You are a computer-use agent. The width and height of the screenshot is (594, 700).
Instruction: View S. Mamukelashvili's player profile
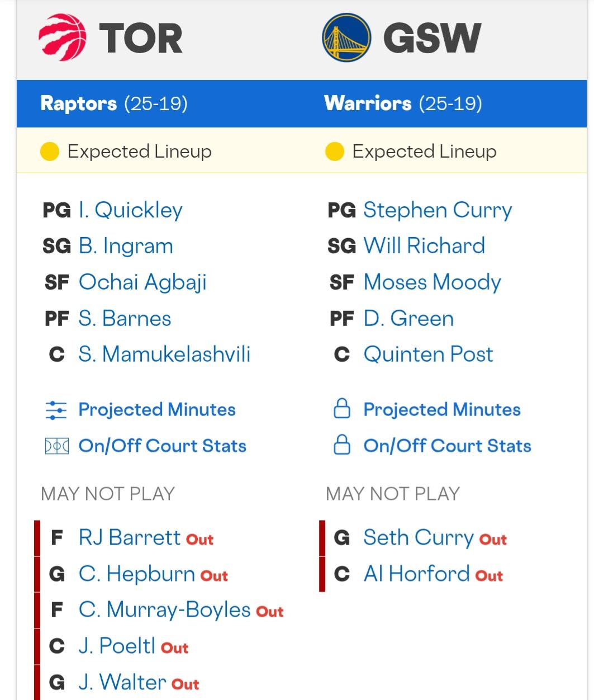coord(164,354)
